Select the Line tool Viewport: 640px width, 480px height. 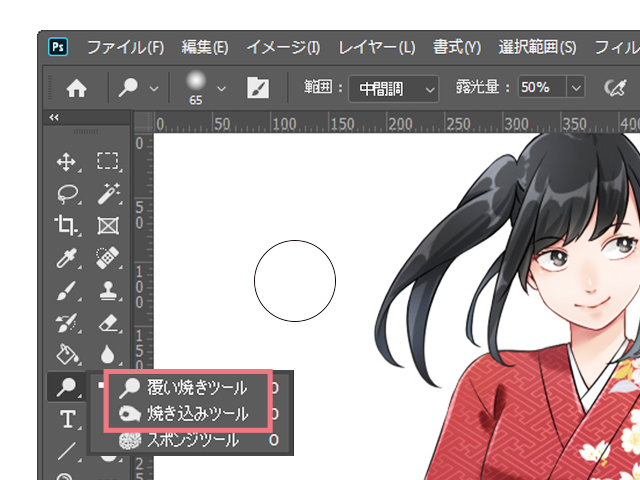(x=66, y=451)
